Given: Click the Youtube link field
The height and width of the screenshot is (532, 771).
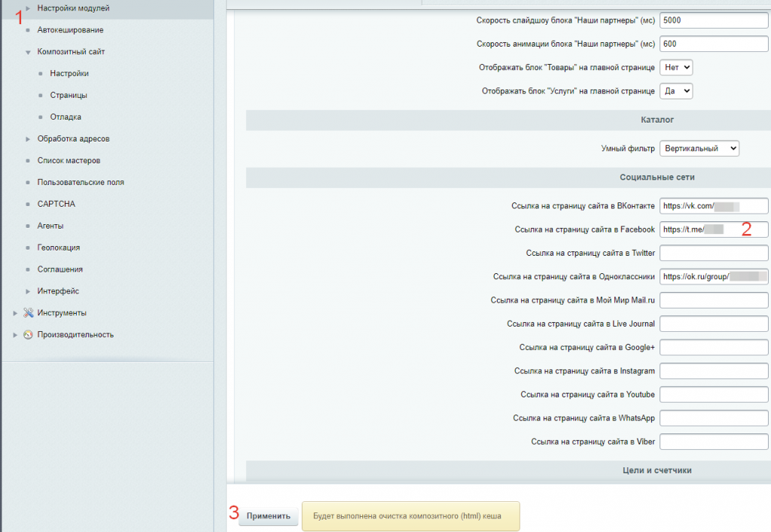Looking at the screenshot, I should [x=714, y=394].
